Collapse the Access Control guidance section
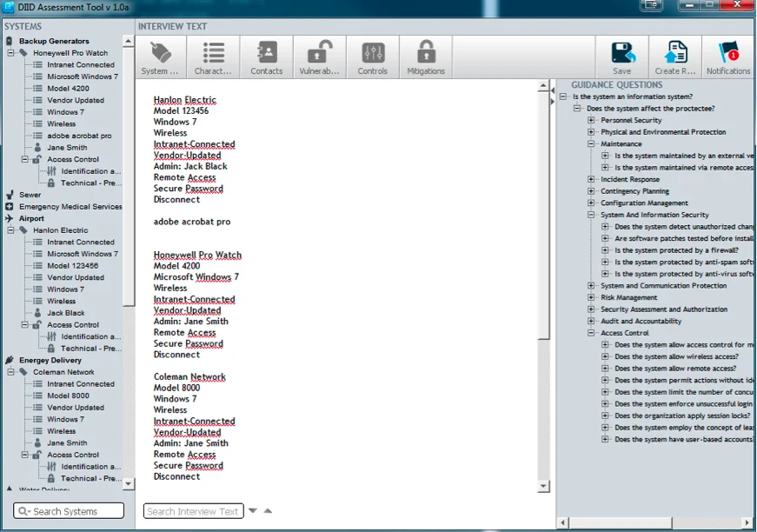Viewport: 757px width, 532px height. pos(589,332)
